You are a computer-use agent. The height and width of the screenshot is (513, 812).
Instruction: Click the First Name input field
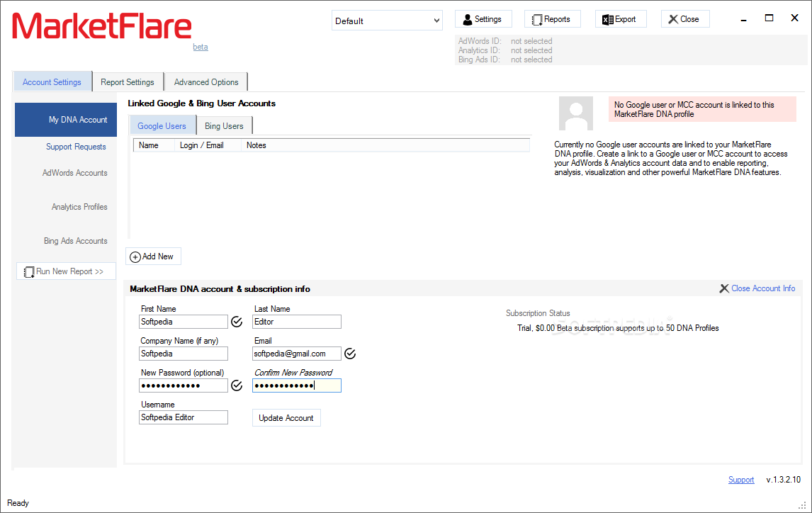[184, 322]
